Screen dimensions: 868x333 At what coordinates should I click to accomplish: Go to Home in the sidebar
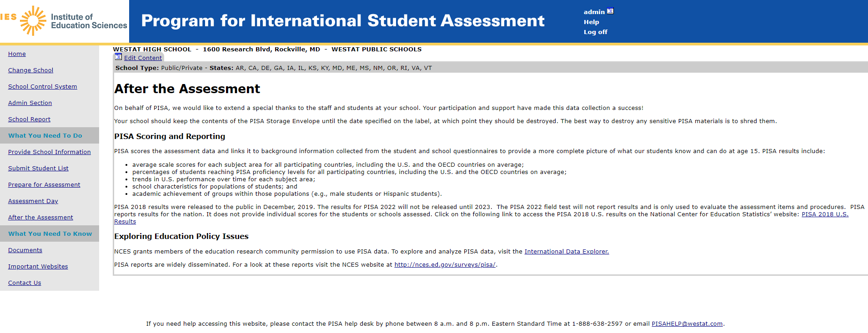pyautogui.click(x=17, y=54)
